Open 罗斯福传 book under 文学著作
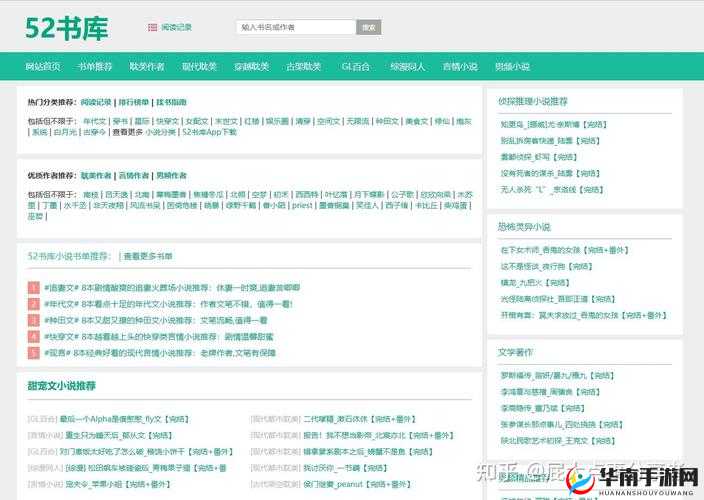 pos(557,375)
